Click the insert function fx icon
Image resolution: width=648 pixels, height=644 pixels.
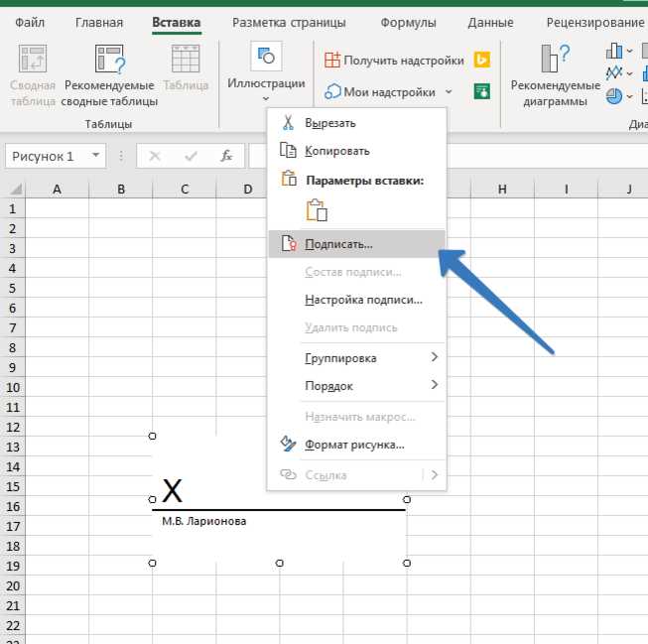[x=226, y=156]
